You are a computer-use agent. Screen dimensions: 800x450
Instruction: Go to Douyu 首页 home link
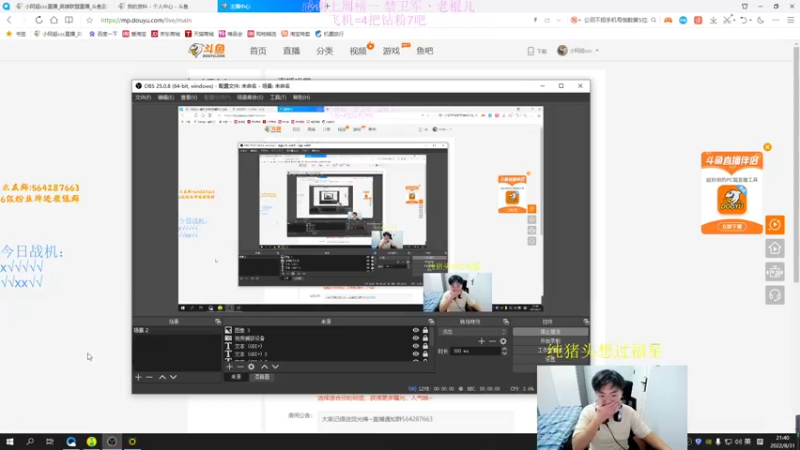[x=258, y=51]
